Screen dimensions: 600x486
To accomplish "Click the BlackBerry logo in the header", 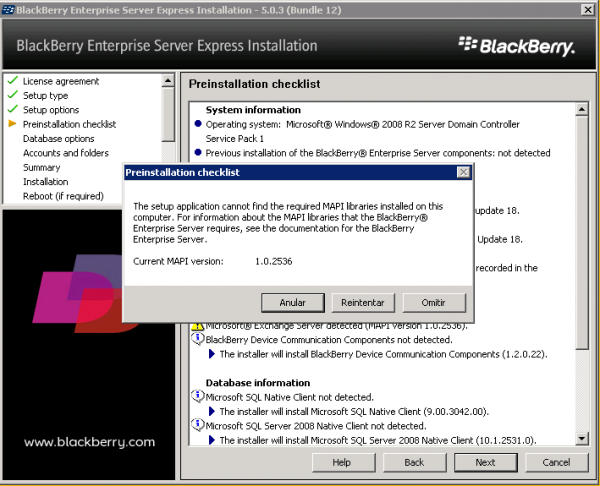I will click(x=517, y=46).
